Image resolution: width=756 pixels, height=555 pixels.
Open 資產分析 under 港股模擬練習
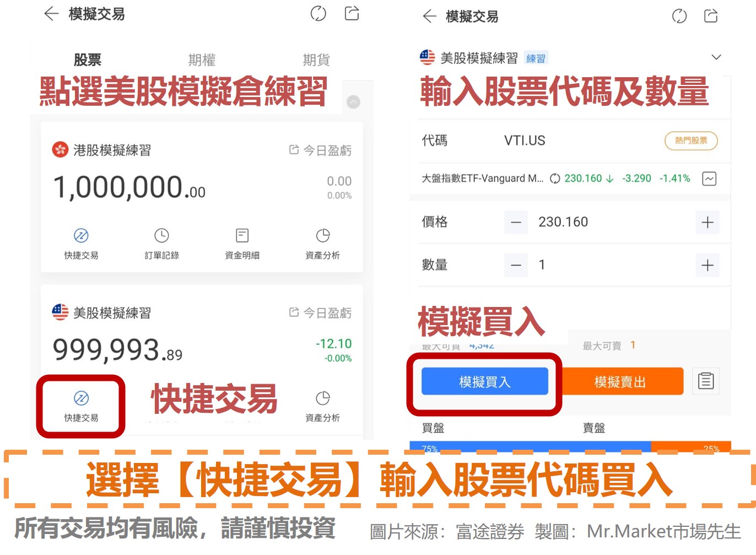[x=323, y=244]
